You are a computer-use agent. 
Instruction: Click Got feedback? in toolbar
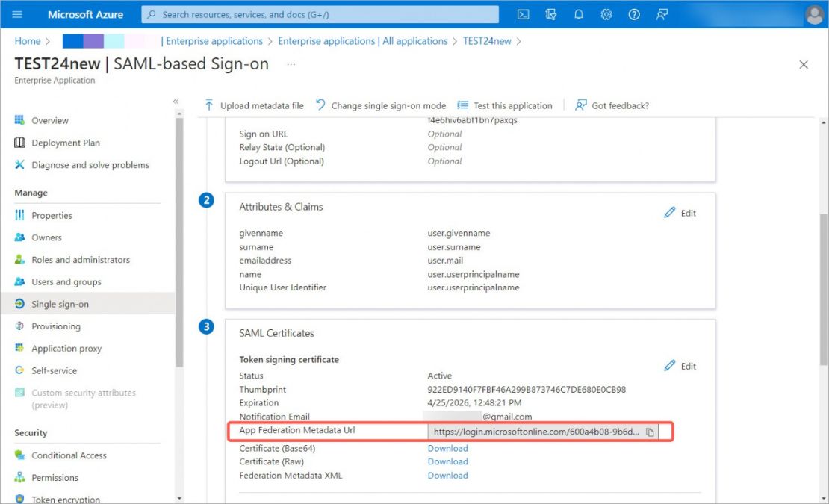click(x=612, y=106)
